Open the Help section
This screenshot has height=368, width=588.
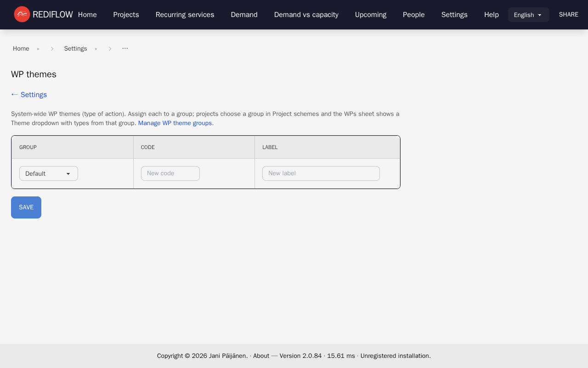[491, 14]
